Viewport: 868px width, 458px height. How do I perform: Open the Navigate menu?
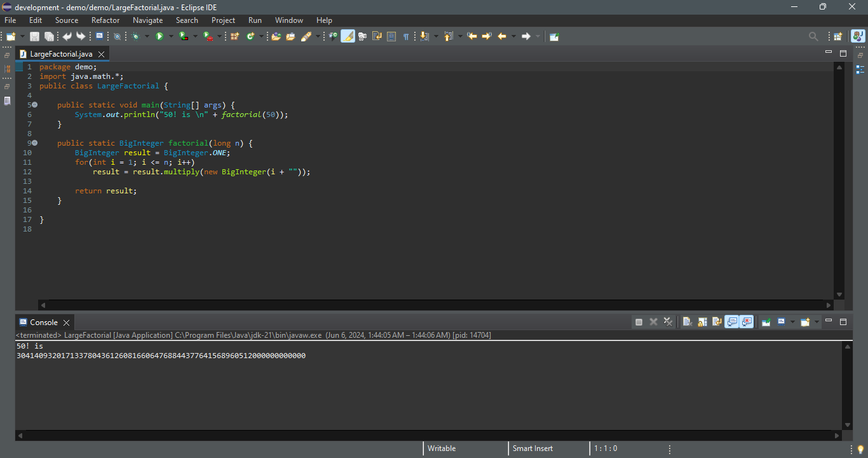point(147,20)
